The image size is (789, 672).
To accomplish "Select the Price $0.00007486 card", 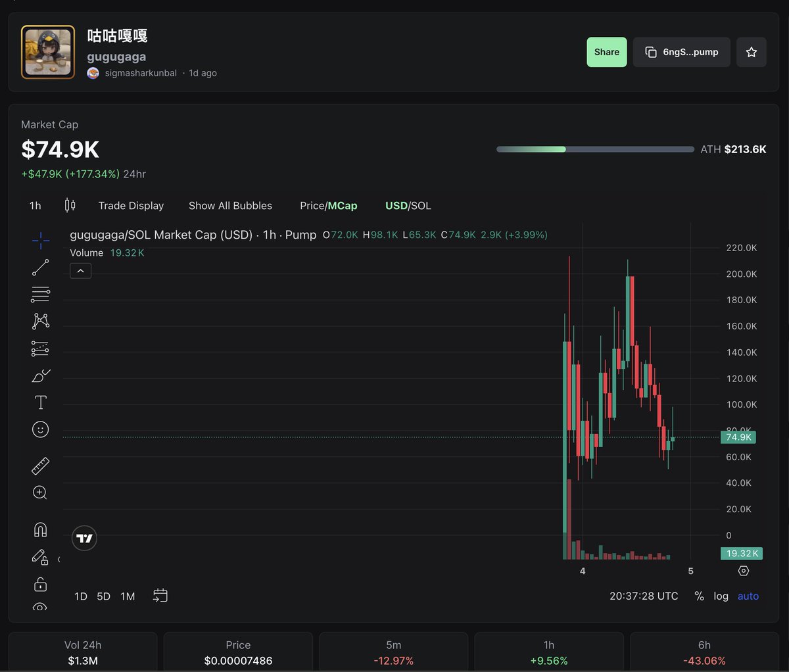I will click(238, 653).
